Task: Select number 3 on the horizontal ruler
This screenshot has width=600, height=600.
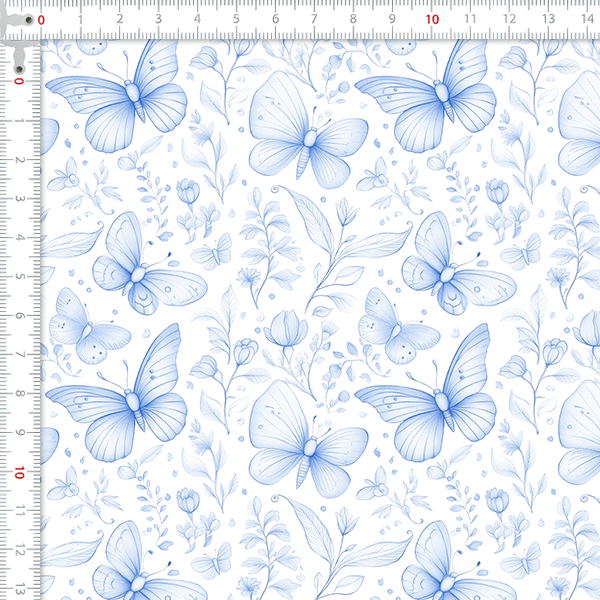Action: pyautogui.click(x=159, y=19)
